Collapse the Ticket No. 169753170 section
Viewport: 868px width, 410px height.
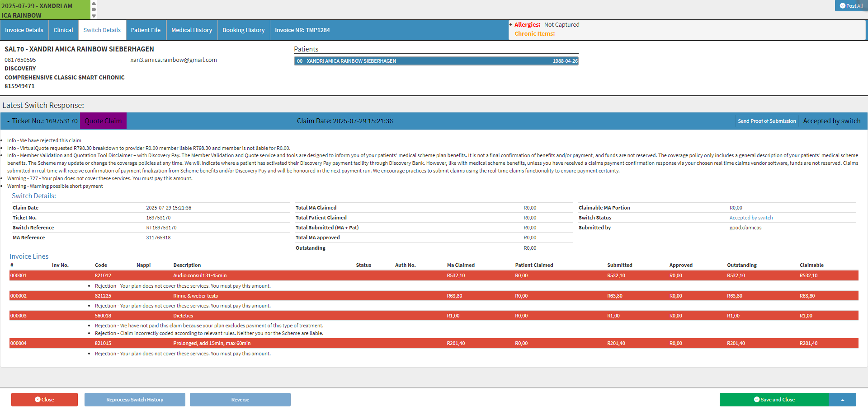[x=8, y=121]
